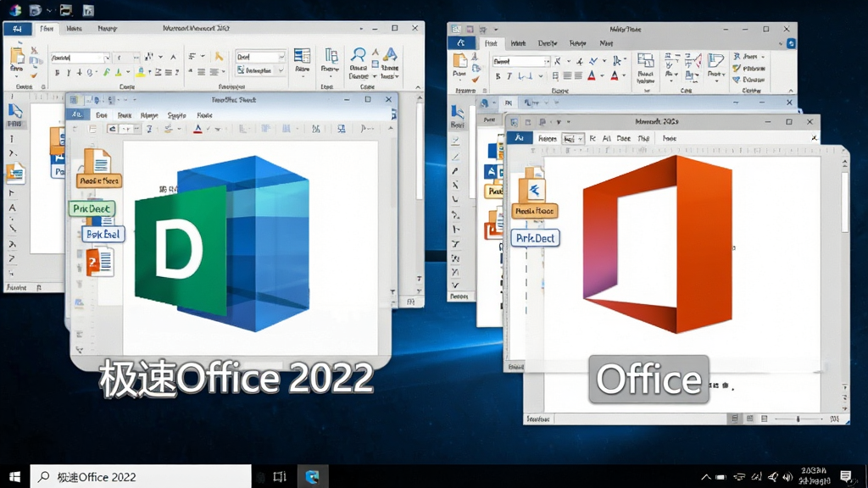Click the yellow highlight color icon in back-left window

[141, 72]
